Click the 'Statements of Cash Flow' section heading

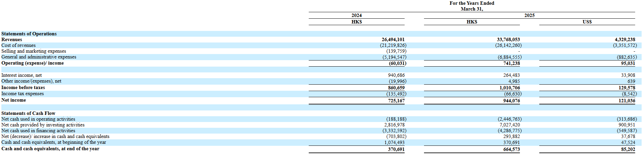(x=28, y=113)
